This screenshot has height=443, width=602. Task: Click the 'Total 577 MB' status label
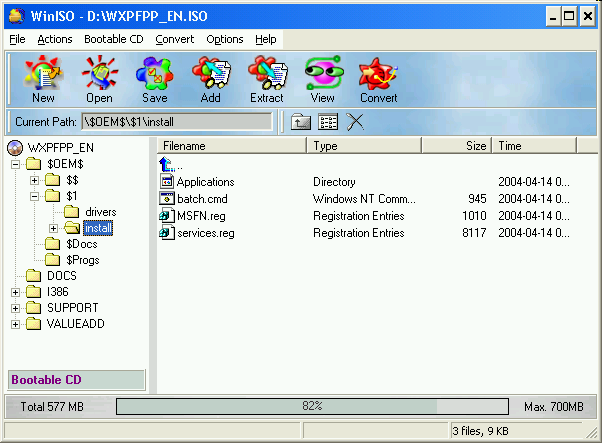[52, 407]
